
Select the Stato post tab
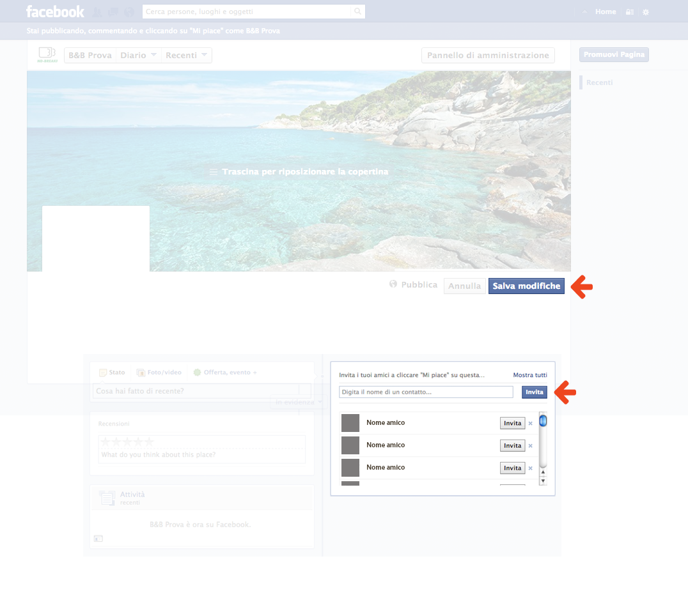coord(113,373)
